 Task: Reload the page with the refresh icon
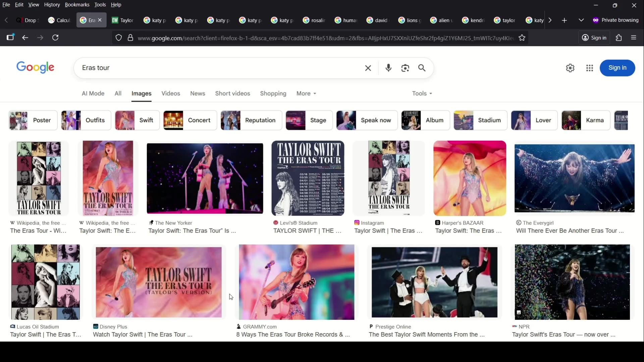coord(55,38)
